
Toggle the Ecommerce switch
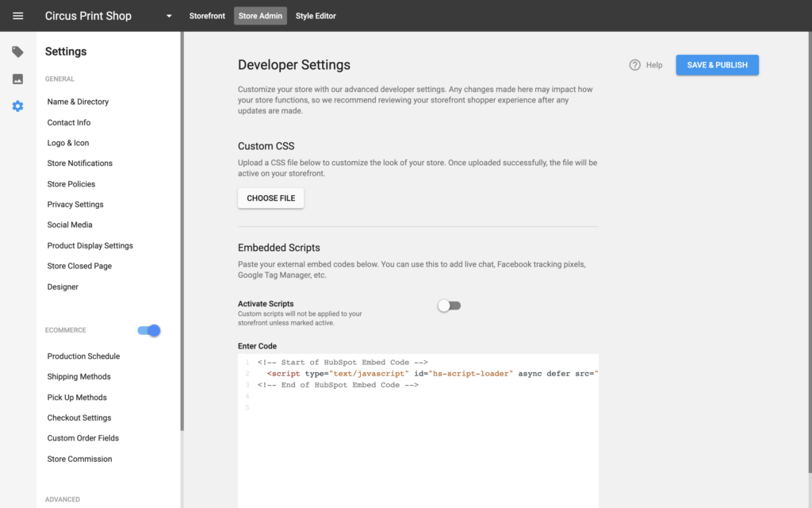coord(149,330)
